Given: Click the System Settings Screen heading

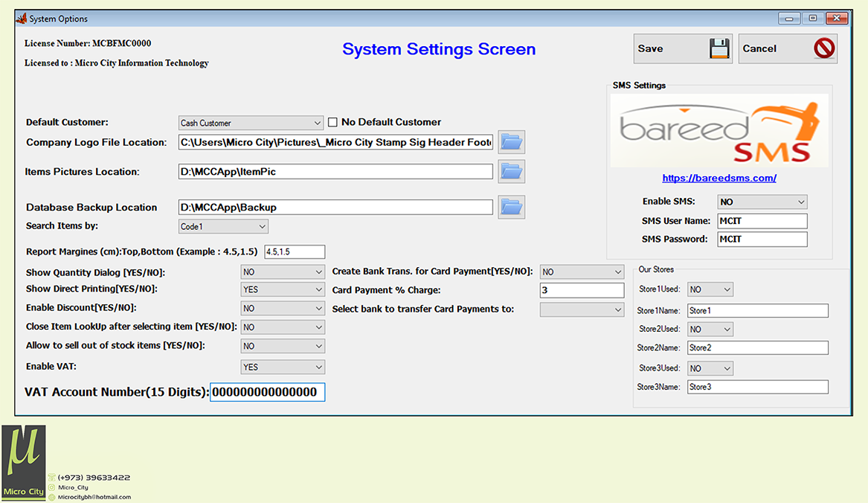Looking at the screenshot, I should 439,49.
